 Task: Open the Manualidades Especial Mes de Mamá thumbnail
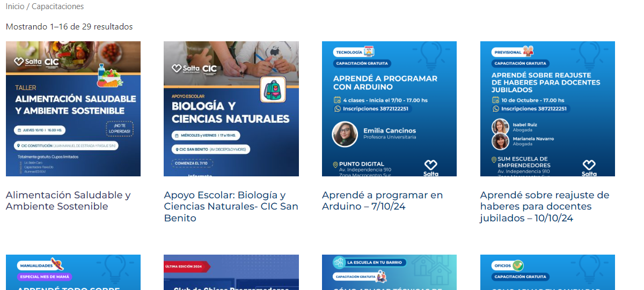tap(73, 272)
